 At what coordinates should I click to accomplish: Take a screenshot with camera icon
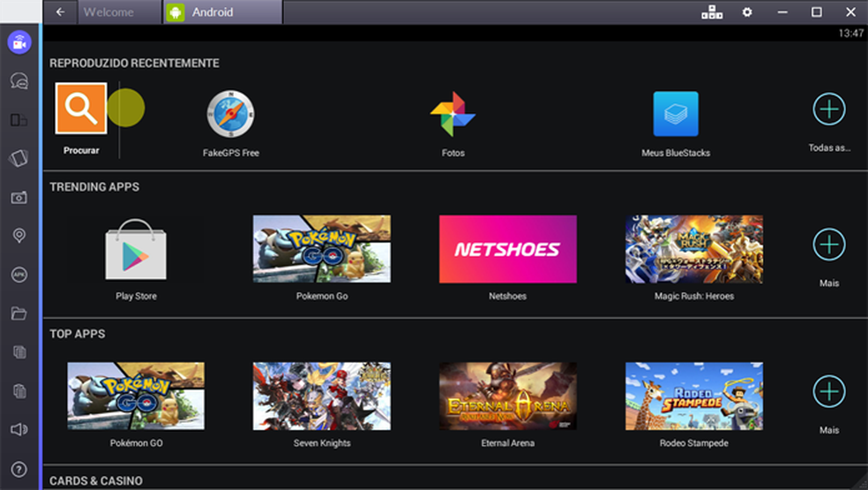tap(19, 198)
